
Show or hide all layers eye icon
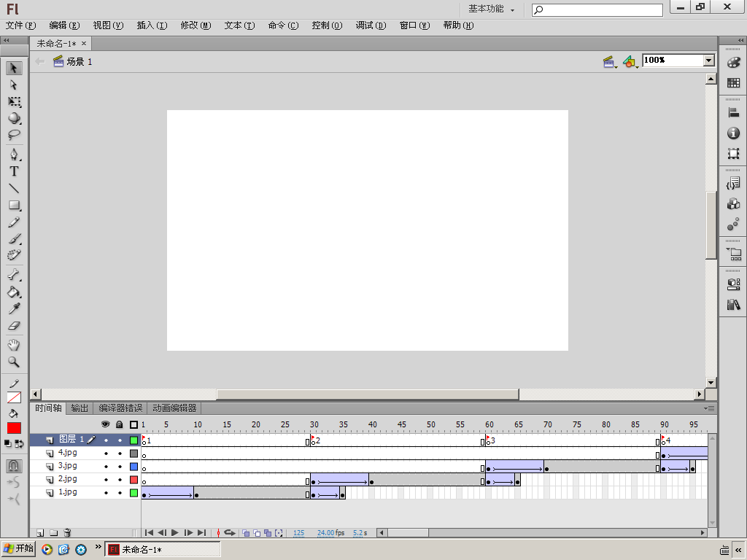[105, 424]
